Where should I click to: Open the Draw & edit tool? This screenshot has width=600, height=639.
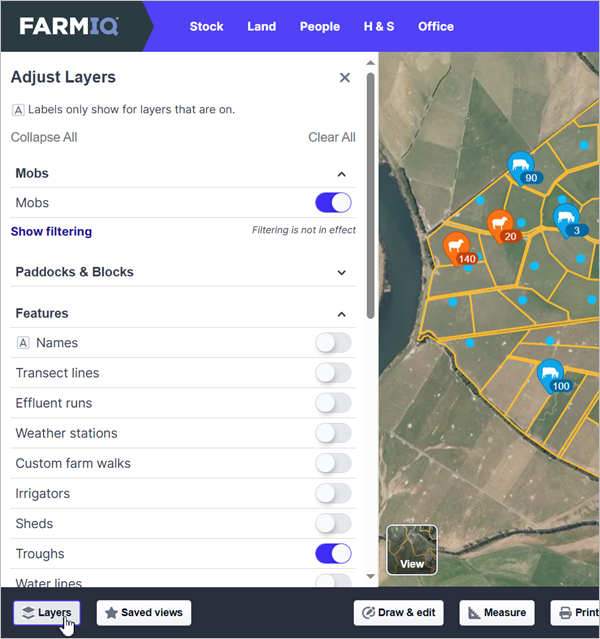coord(399,613)
